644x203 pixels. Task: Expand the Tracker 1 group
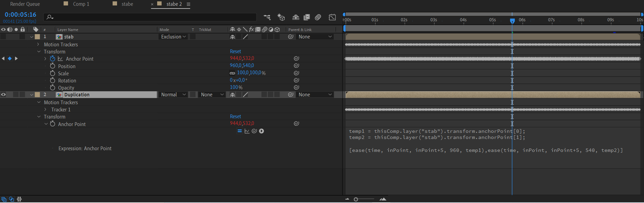(x=45, y=110)
